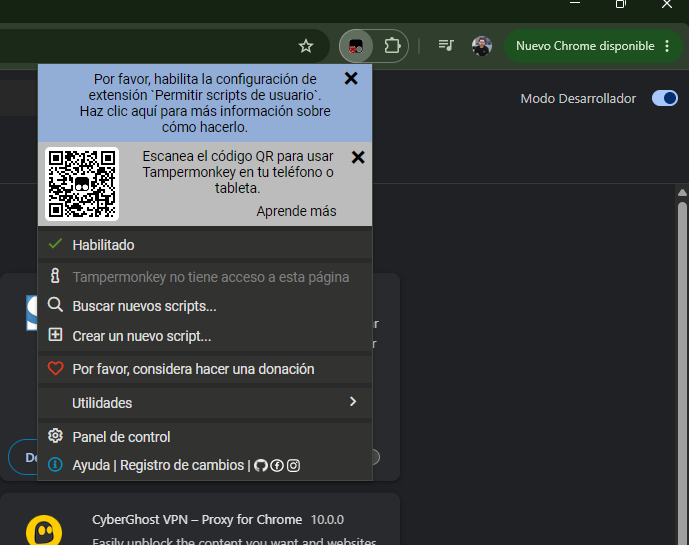Dismiss the Permitir scripts de usuario notice

coord(351,78)
